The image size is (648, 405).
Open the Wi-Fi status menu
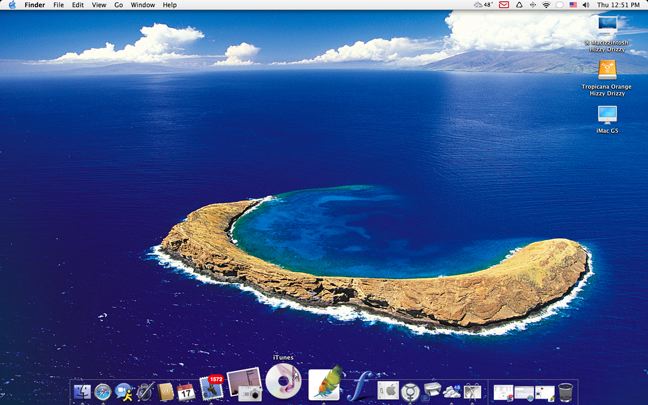546,5
